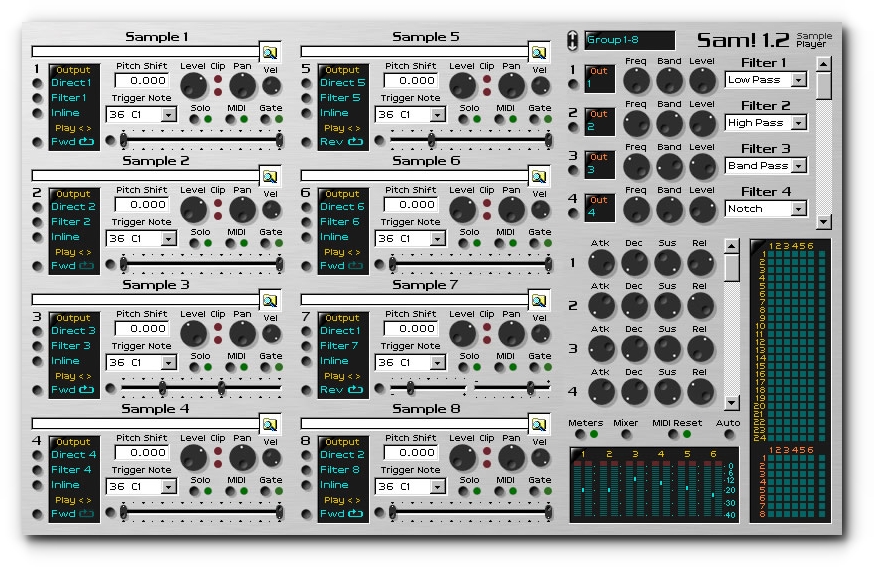This screenshot has height=567, width=874.
Task: Select Direct 2 output in Sample 2
Action: 71,207
